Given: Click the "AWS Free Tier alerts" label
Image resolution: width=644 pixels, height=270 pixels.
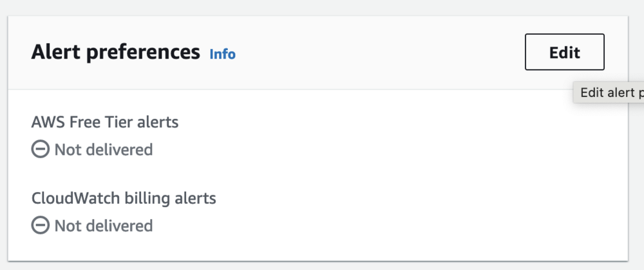Looking at the screenshot, I should (x=104, y=122).
